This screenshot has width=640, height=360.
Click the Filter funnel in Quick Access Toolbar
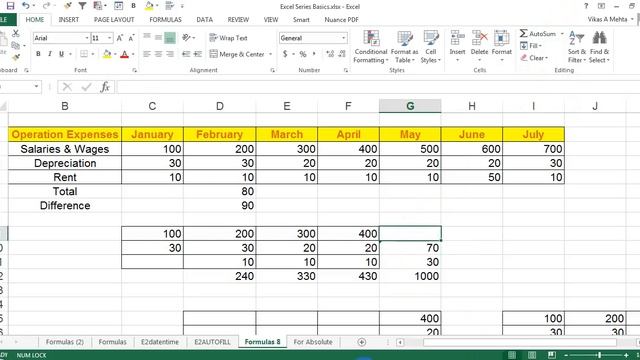(82, 6)
